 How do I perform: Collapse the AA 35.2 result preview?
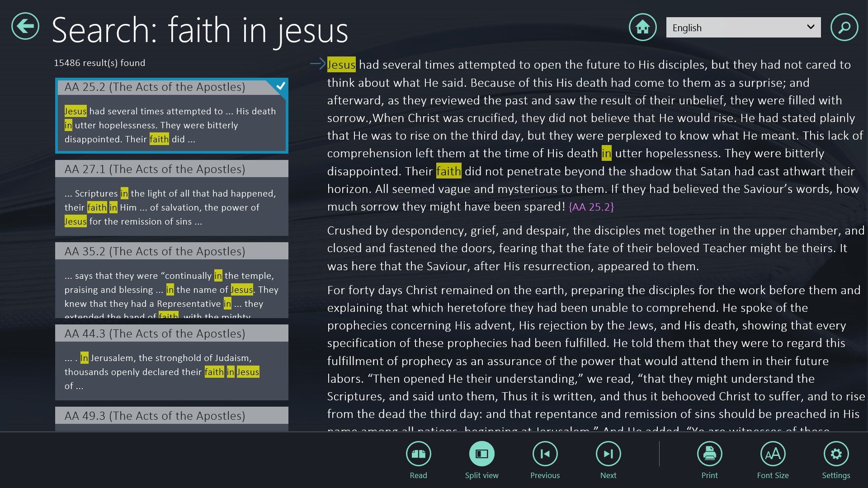pos(172,251)
